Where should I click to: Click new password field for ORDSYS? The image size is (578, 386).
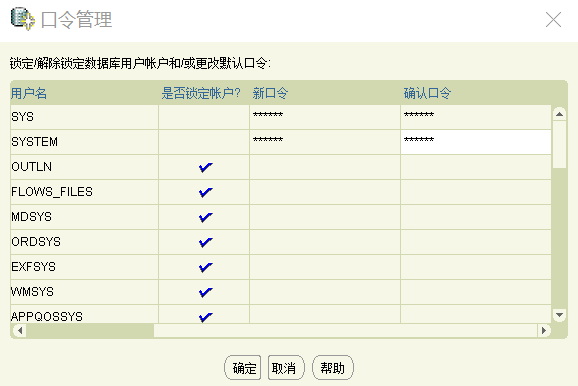[325, 242]
